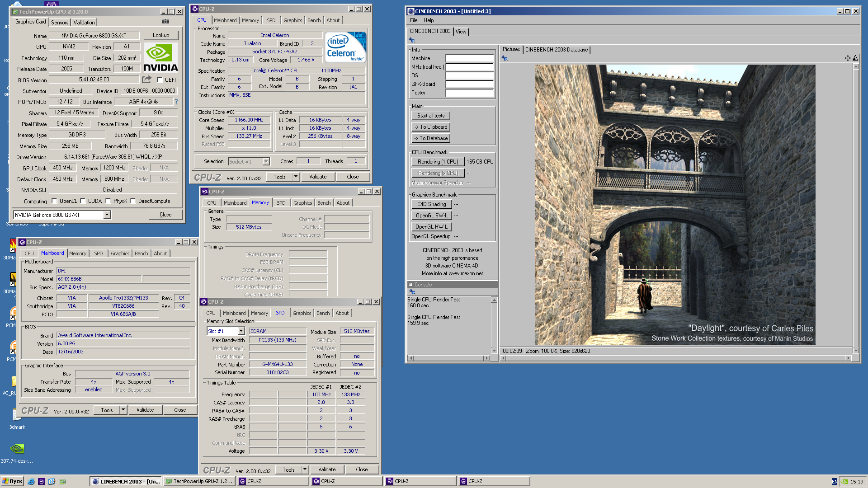Click the Bus Interface question mark icon
868x488 pixels.
[x=176, y=102]
